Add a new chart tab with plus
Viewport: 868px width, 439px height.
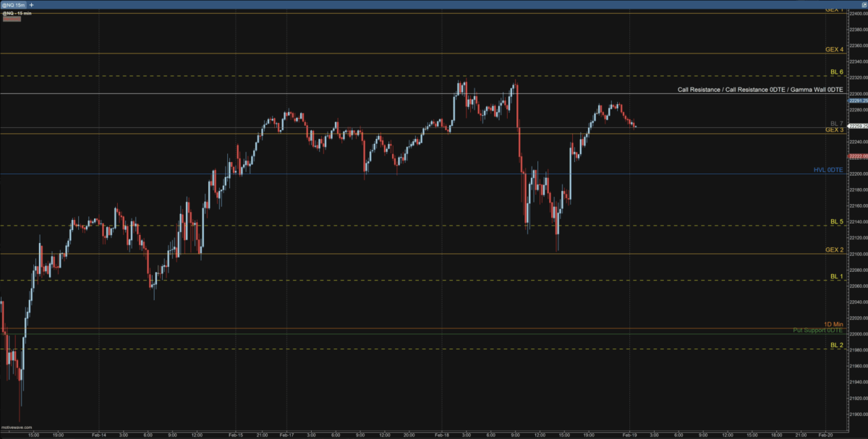[31, 4]
